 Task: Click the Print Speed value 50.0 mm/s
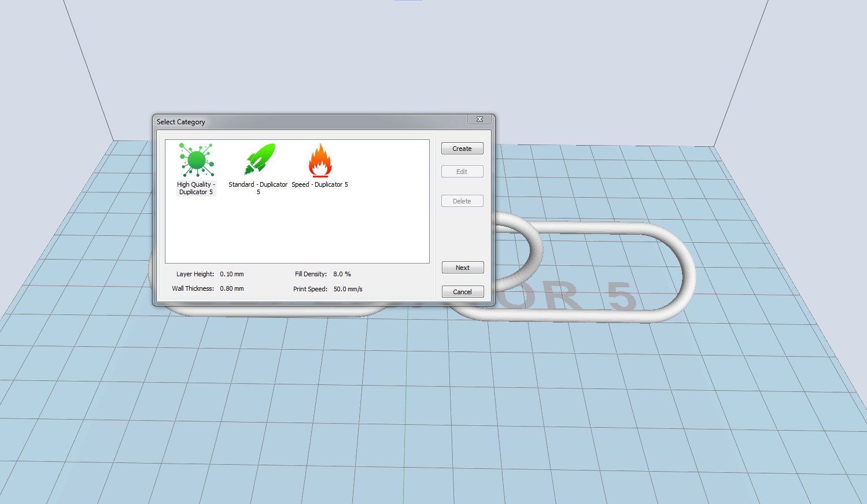click(x=348, y=289)
